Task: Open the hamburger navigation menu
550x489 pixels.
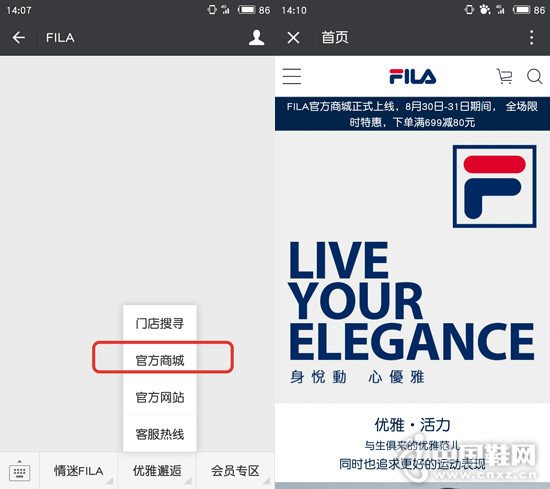Action: coord(292,76)
